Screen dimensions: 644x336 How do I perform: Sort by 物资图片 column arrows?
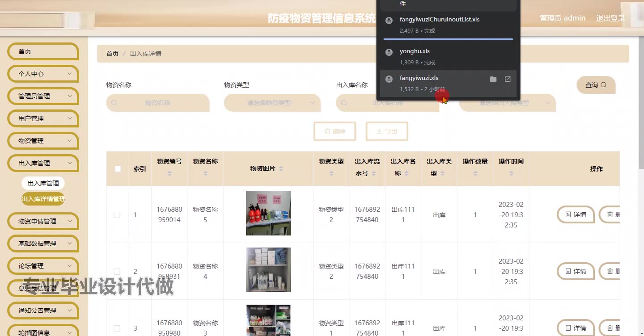pos(281,168)
